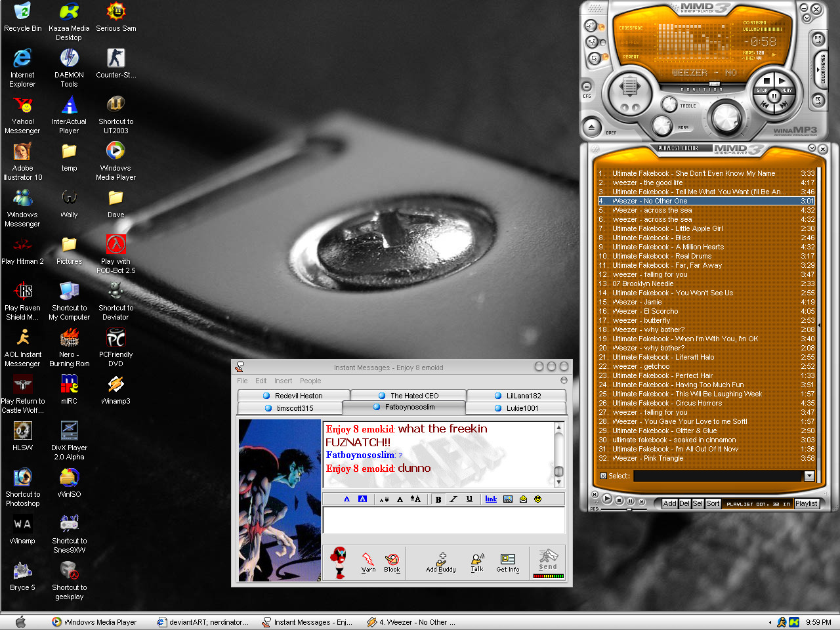
Task: Expand the Colorthemes drawer
Action: tap(822, 70)
